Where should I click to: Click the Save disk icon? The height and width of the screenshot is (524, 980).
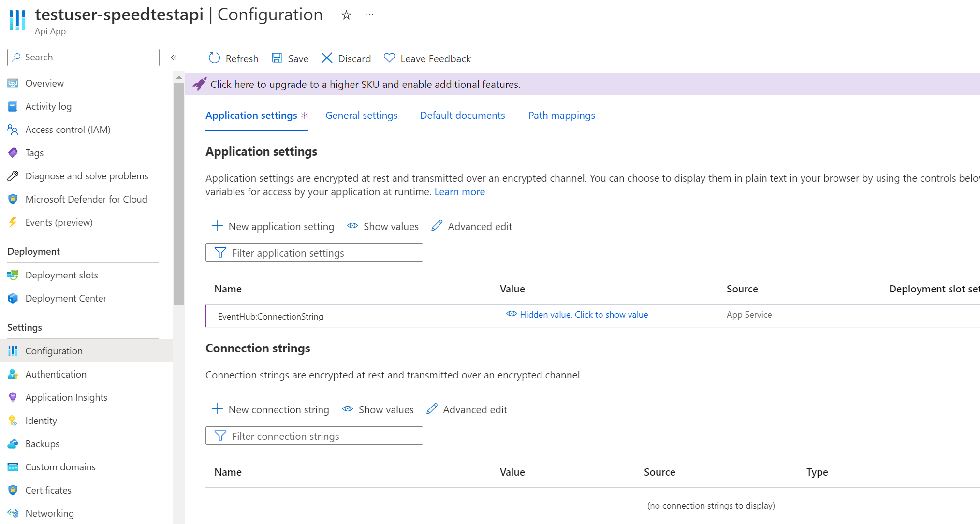coord(277,58)
